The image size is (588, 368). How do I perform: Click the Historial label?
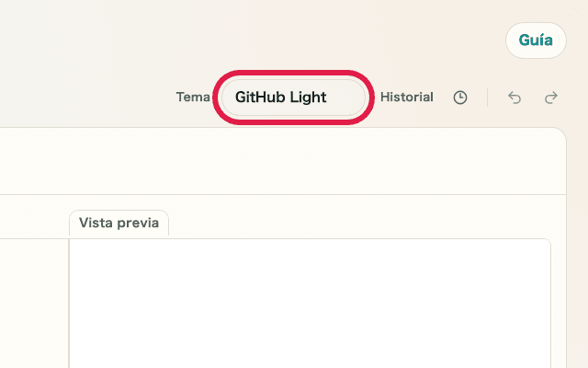click(x=407, y=97)
